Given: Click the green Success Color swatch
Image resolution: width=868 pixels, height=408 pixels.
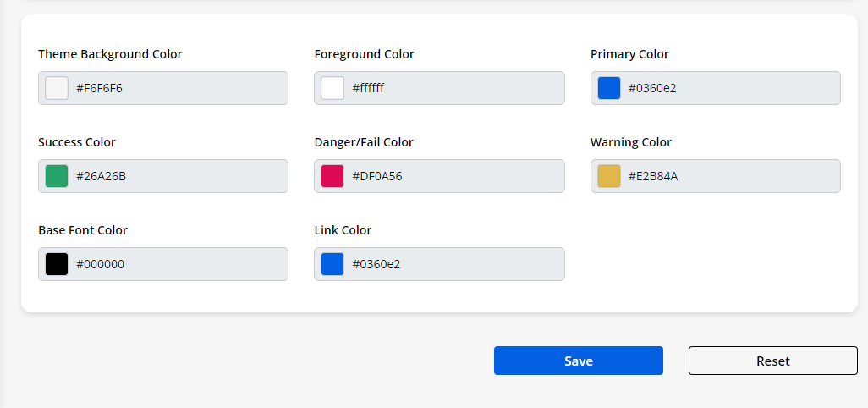Looking at the screenshot, I should [57, 176].
